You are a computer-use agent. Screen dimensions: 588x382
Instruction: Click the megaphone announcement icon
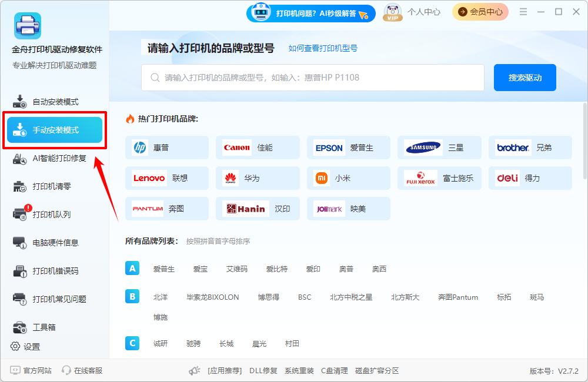point(194,371)
